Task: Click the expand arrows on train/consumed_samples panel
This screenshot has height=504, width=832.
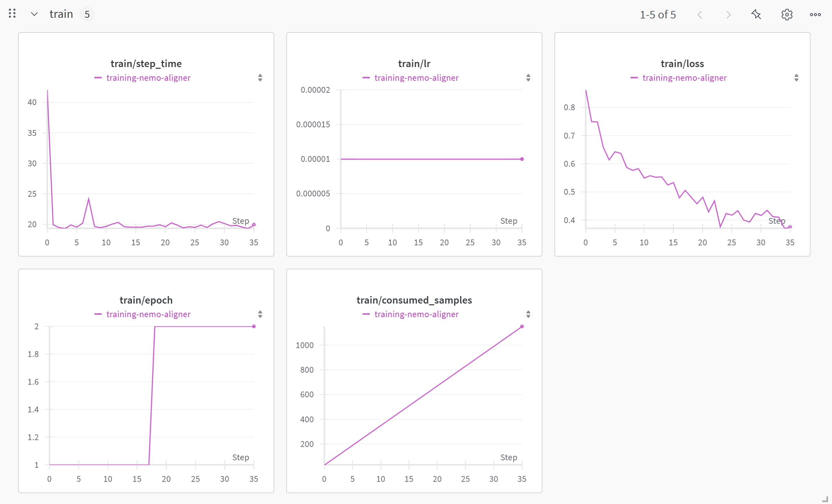Action: click(x=528, y=314)
